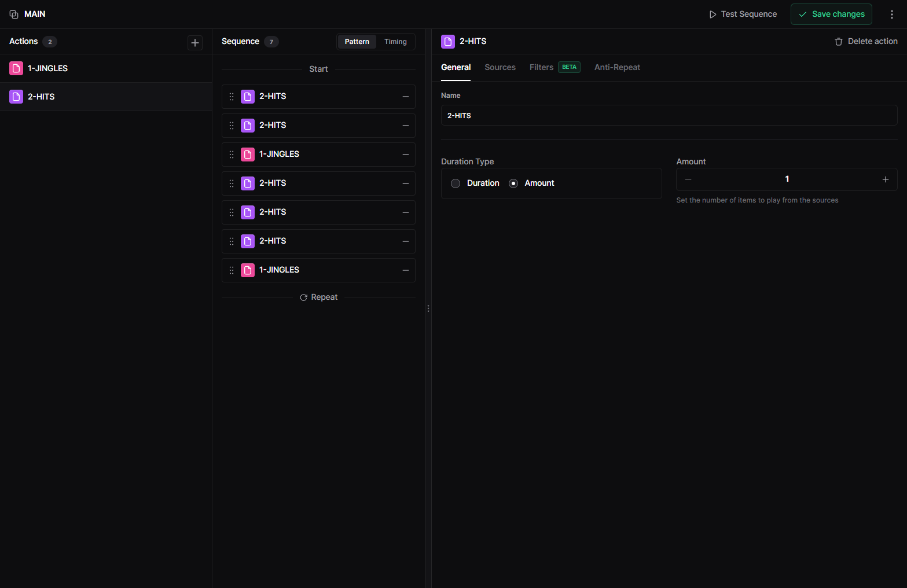This screenshot has height=588, width=907.
Task: Click the Repeat refresh icon below the sequence
Action: point(303,297)
